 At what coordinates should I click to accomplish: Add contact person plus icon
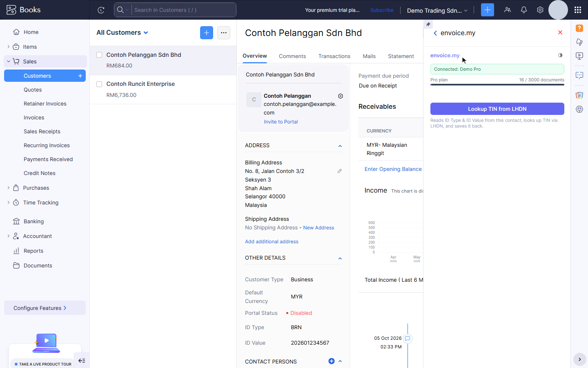(332, 361)
